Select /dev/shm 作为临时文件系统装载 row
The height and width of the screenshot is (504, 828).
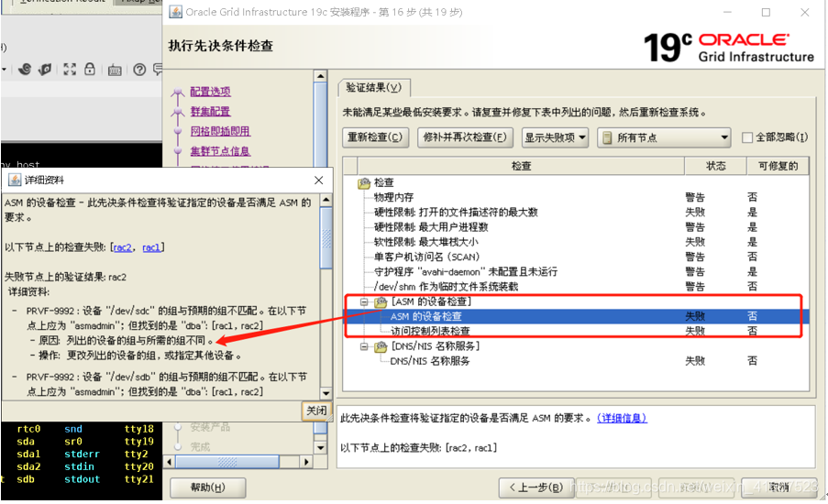(576, 286)
